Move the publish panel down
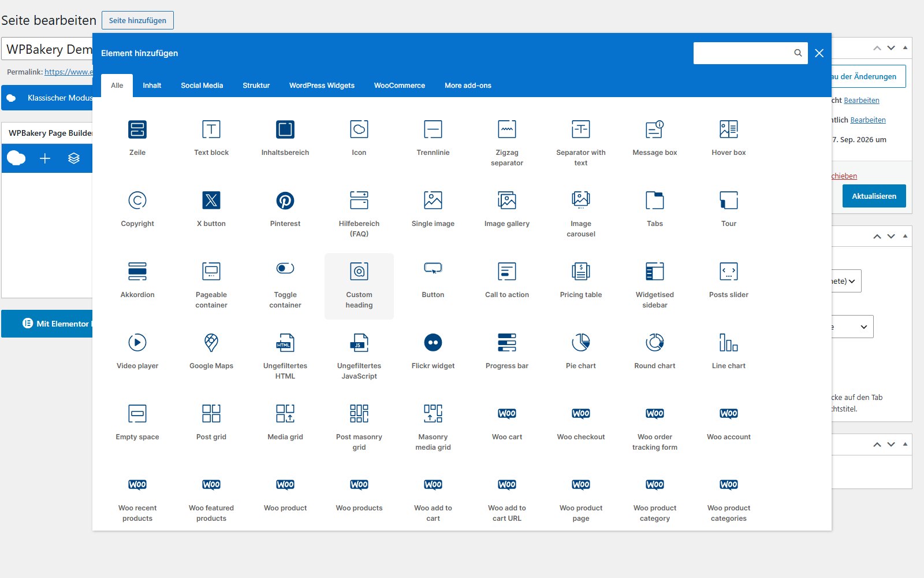This screenshot has height=578, width=924. (x=891, y=48)
